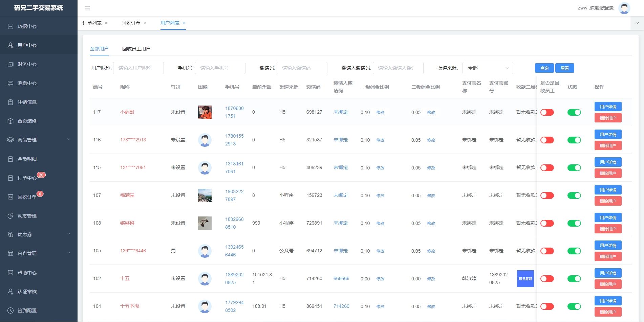Viewport: 644px width, 322px height.
Task: Click the 签到配置 clock icon
Action: [x=10, y=310]
